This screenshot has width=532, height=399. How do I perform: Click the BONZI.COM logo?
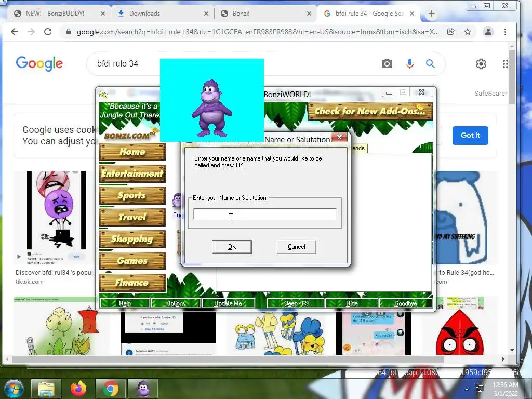tap(130, 136)
